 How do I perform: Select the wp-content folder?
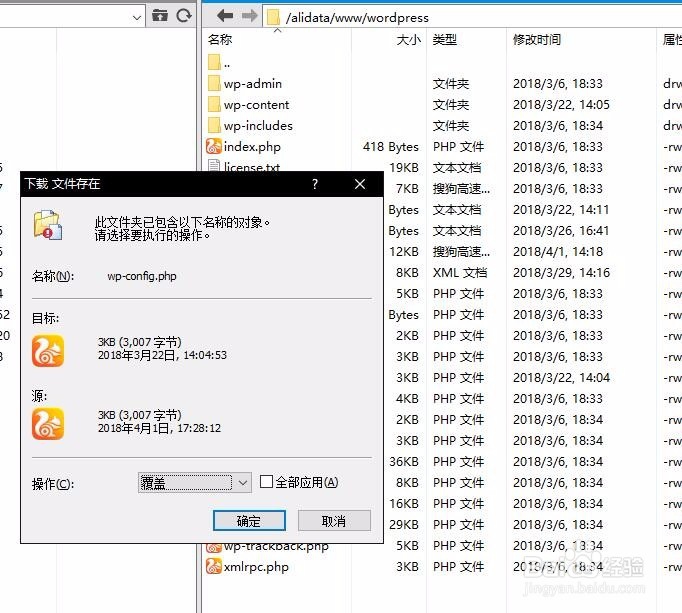256,105
